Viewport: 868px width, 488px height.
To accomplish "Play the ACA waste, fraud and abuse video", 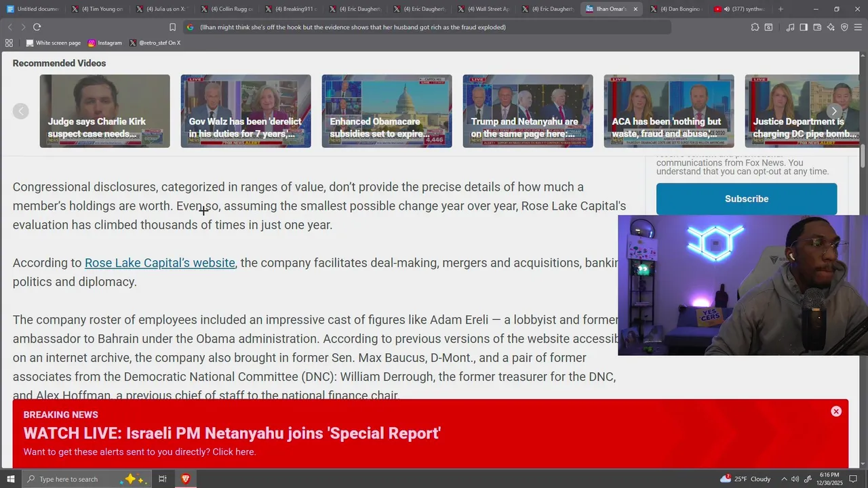I will 669,111.
